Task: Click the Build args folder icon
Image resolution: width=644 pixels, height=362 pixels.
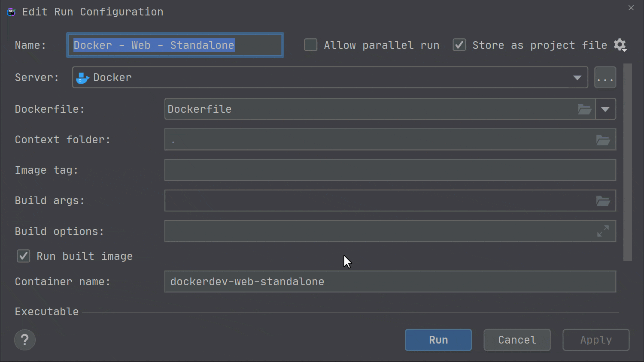Action: (603, 201)
